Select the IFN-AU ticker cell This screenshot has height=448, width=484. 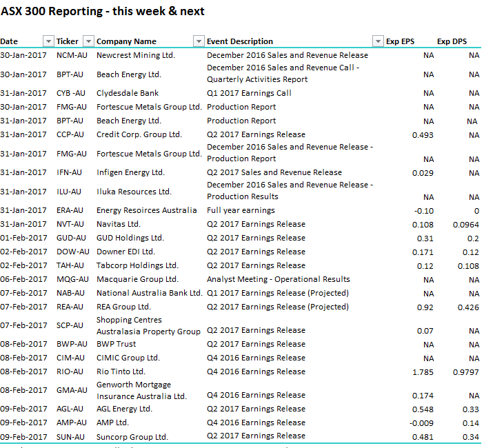click(69, 172)
